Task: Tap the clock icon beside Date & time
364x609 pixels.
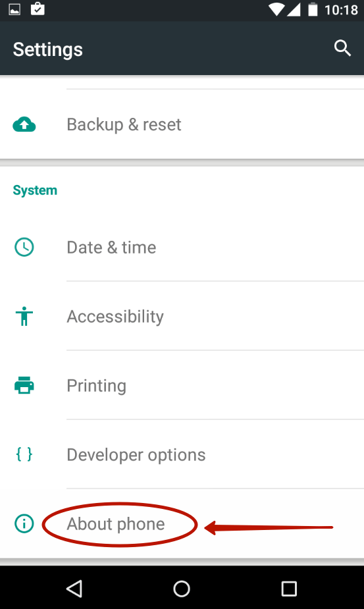Action: pos(24,248)
